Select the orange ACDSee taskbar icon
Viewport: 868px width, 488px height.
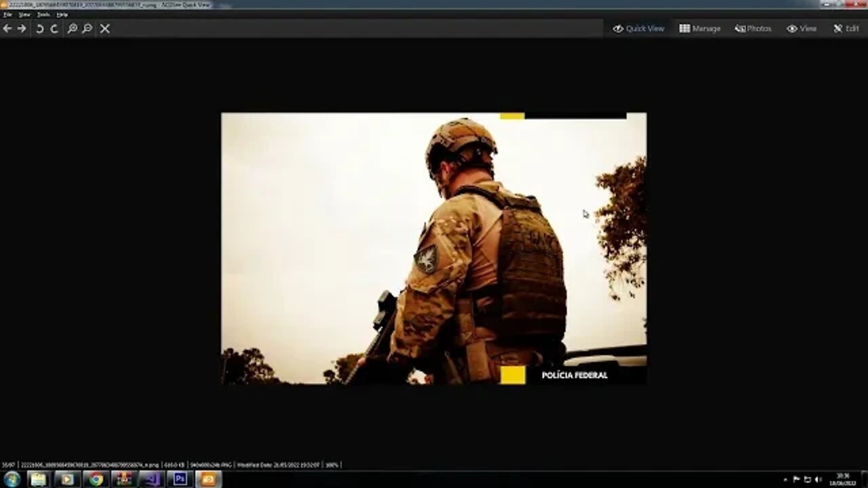[208, 479]
